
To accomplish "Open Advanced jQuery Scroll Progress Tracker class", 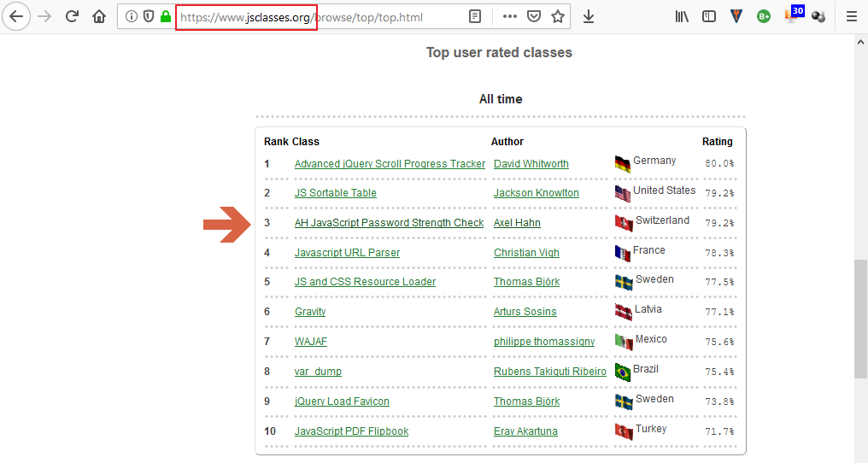I will click(390, 164).
